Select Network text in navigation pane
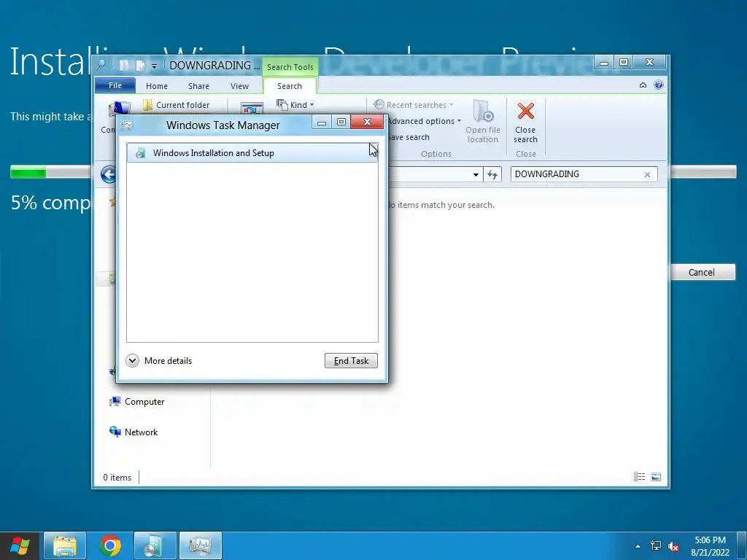The width and height of the screenshot is (747, 560). click(x=141, y=432)
